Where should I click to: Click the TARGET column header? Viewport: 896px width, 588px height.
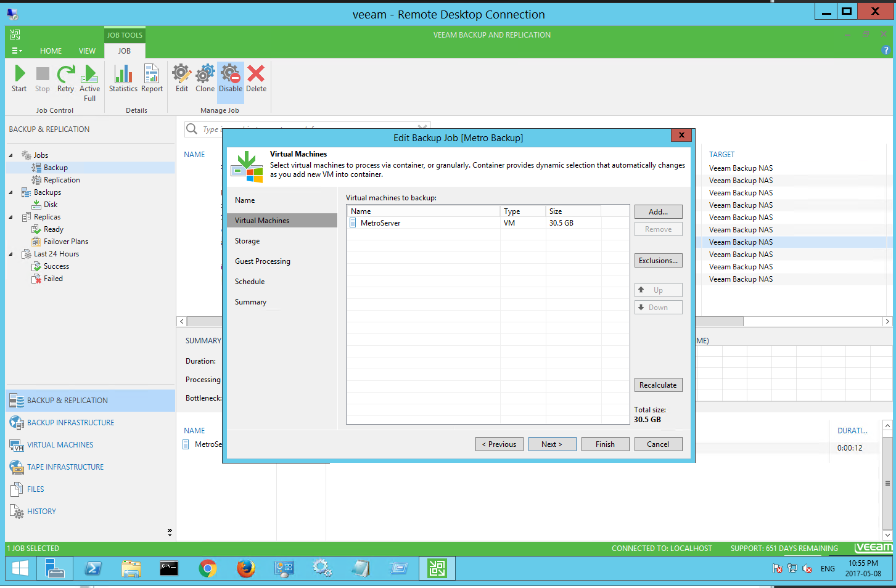point(721,155)
